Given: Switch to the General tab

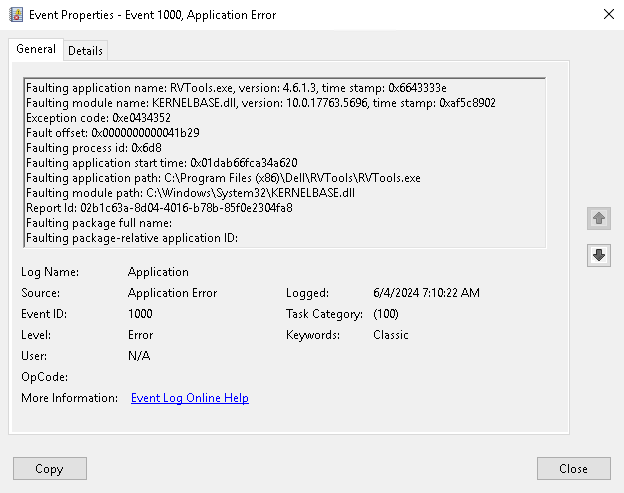Looking at the screenshot, I should (36, 50).
